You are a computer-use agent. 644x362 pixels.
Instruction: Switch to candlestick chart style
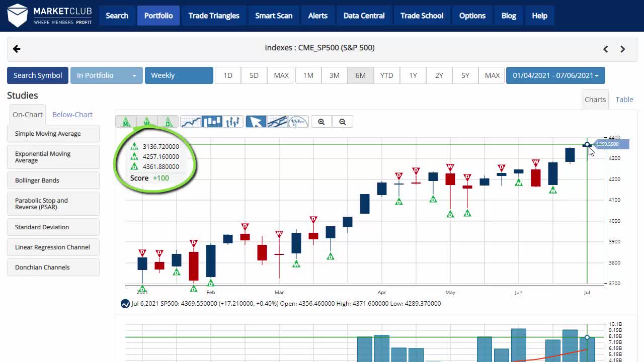[212, 122]
